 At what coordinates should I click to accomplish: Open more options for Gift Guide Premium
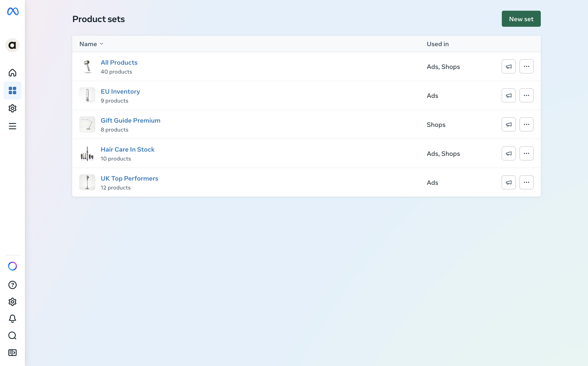(527, 124)
